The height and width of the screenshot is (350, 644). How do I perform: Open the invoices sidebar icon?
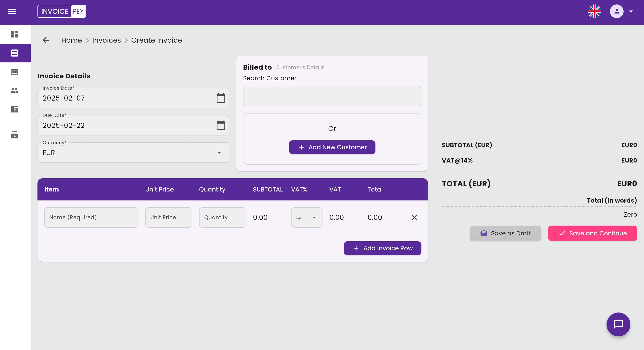click(14, 53)
